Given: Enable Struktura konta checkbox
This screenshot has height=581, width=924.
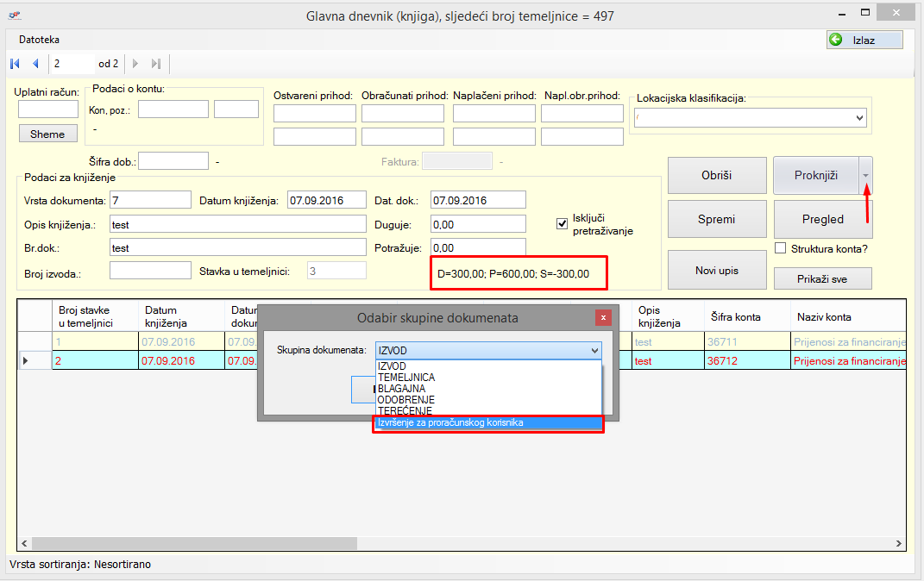Looking at the screenshot, I should (x=781, y=249).
